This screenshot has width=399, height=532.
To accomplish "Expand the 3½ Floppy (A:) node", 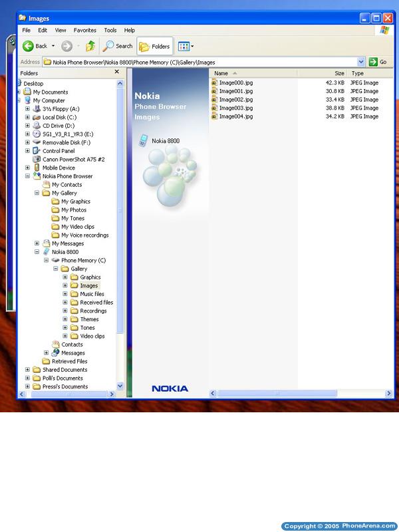I will coord(27,109).
